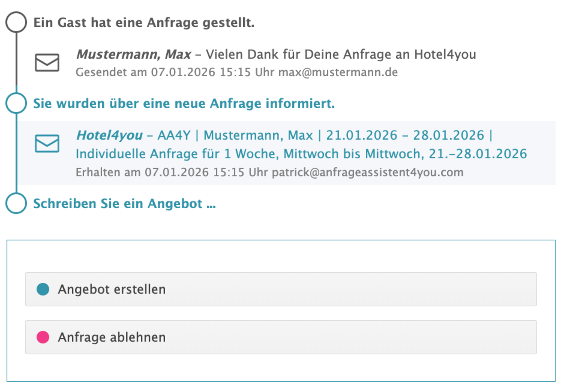Image resolution: width=564 pixels, height=392 pixels.
Task: Click the 'Schreiben Sie ein Angebot ...' heading
Action: coord(124,204)
